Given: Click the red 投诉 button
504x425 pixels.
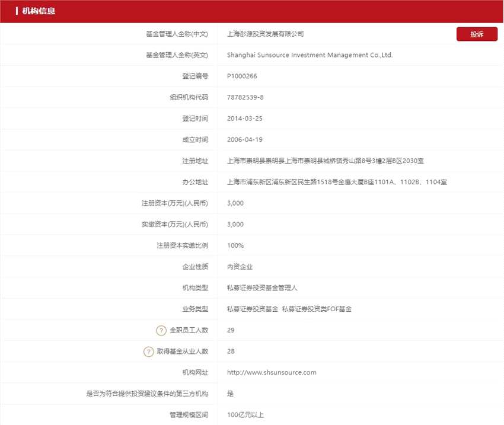Looking at the screenshot, I should [x=477, y=34].
